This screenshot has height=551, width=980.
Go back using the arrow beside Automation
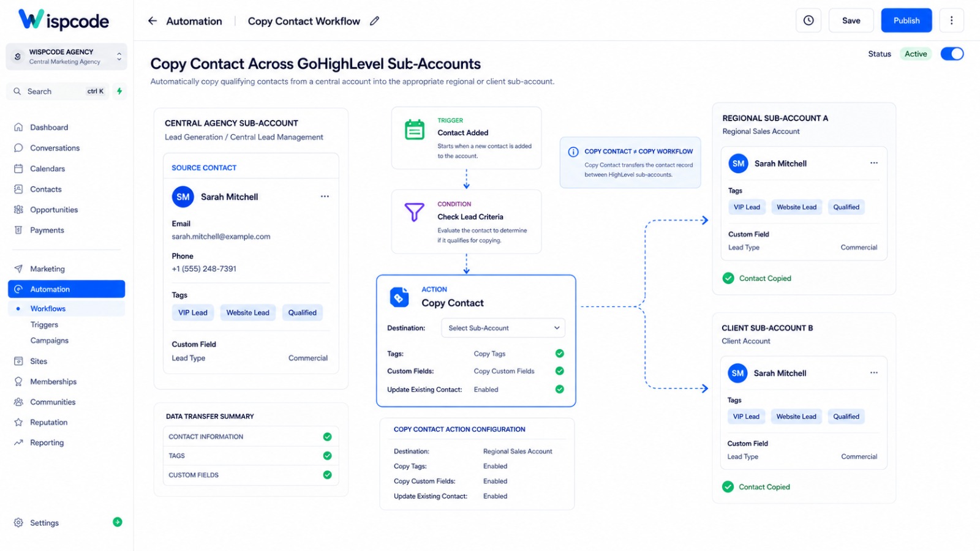tap(153, 21)
